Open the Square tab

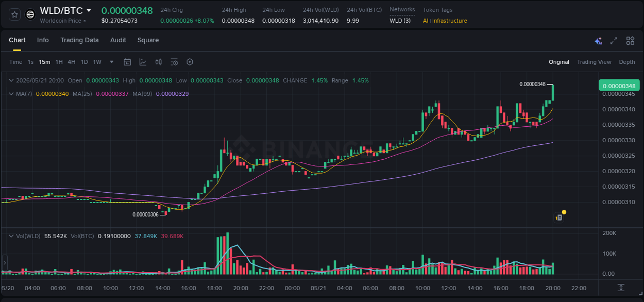(x=148, y=40)
